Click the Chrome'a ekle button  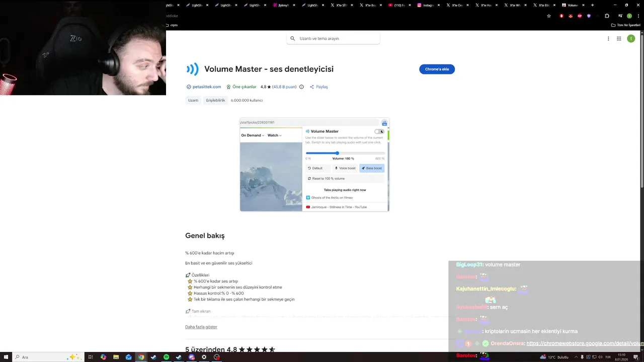coord(437,69)
